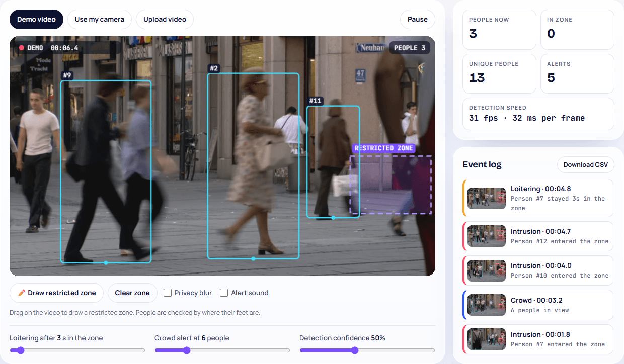Click the #2 detection box label

214,68
